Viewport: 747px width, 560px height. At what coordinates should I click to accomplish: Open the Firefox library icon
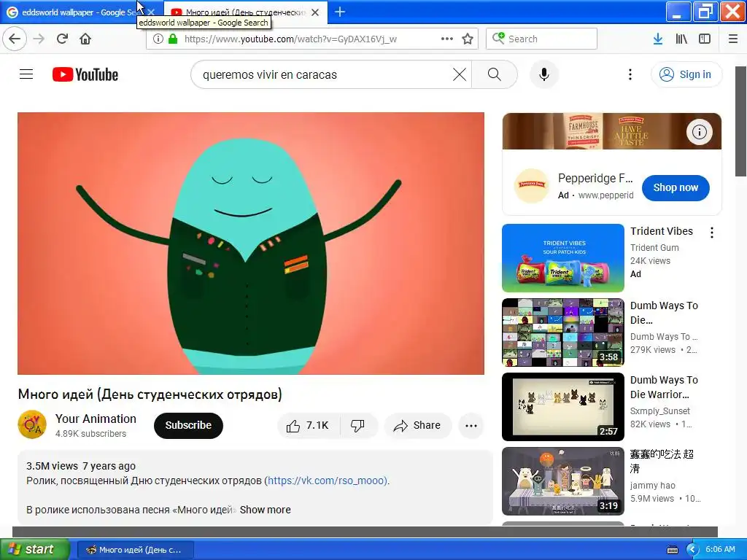(x=681, y=39)
